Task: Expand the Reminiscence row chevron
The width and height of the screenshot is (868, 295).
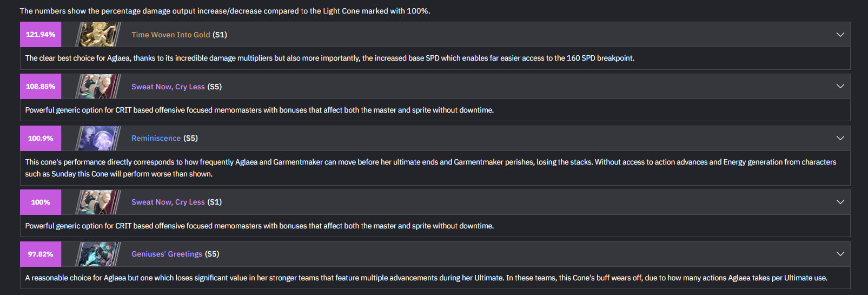Action: 840,139
